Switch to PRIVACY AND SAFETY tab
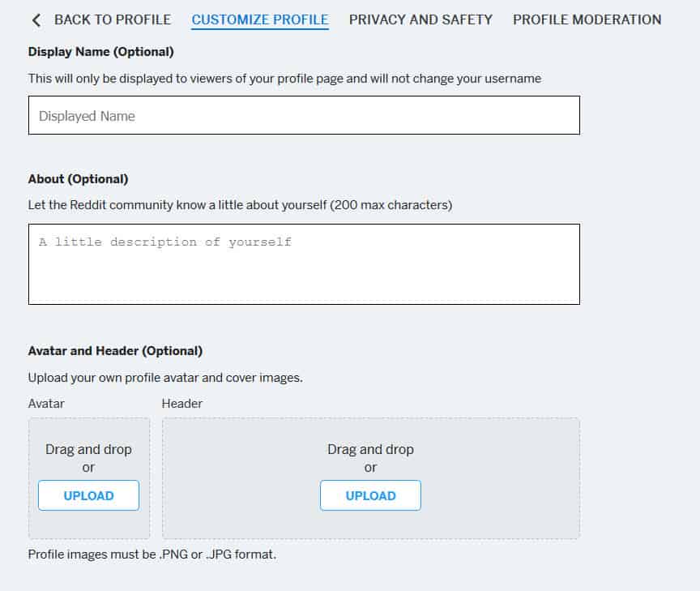The image size is (700, 591). coord(420,19)
